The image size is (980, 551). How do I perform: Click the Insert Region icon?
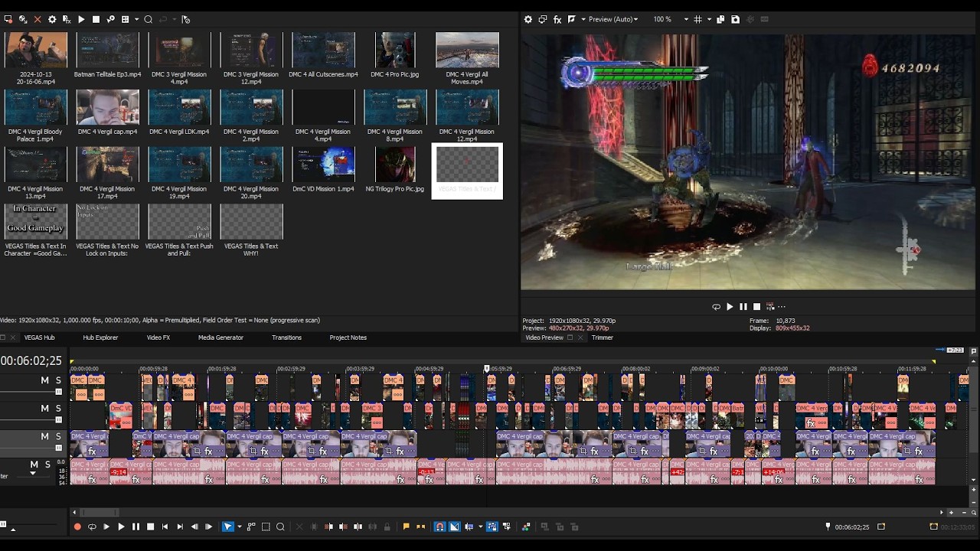(420, 527)
